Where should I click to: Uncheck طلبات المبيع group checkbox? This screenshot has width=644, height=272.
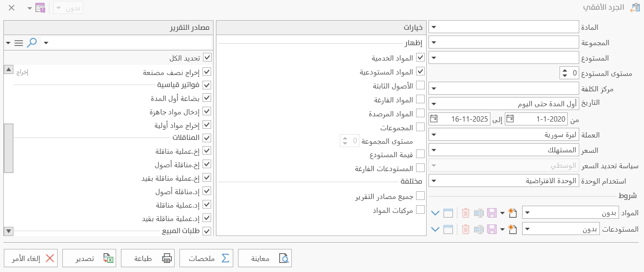(x=207, y=231)
